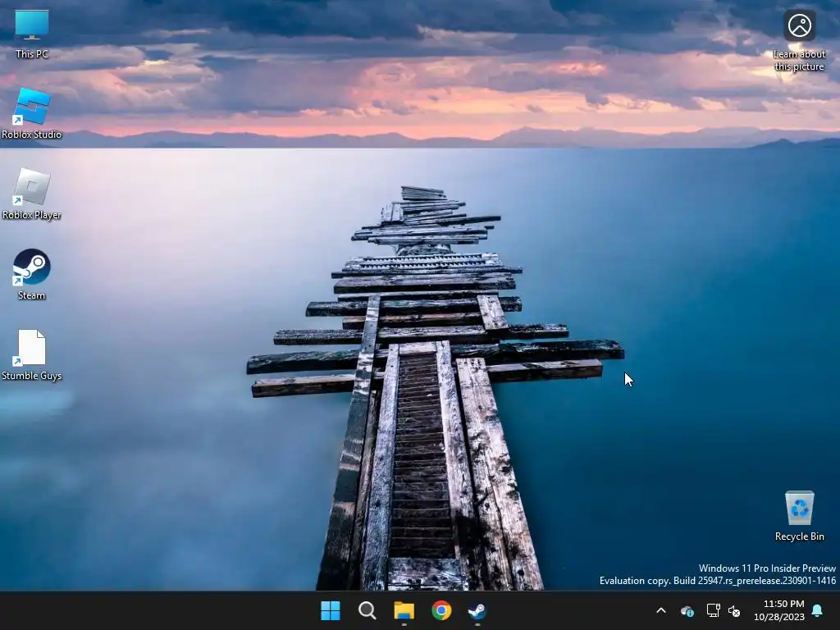Select the Stumble Guys shortcut
Image resolution: width=840 pixels, height=630 pixels.
32,355
